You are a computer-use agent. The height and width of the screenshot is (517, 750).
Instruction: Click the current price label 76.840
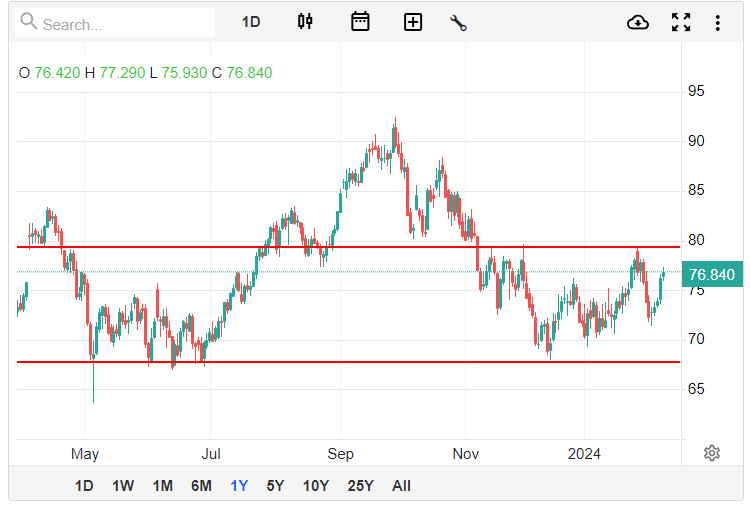click(712, 275)
